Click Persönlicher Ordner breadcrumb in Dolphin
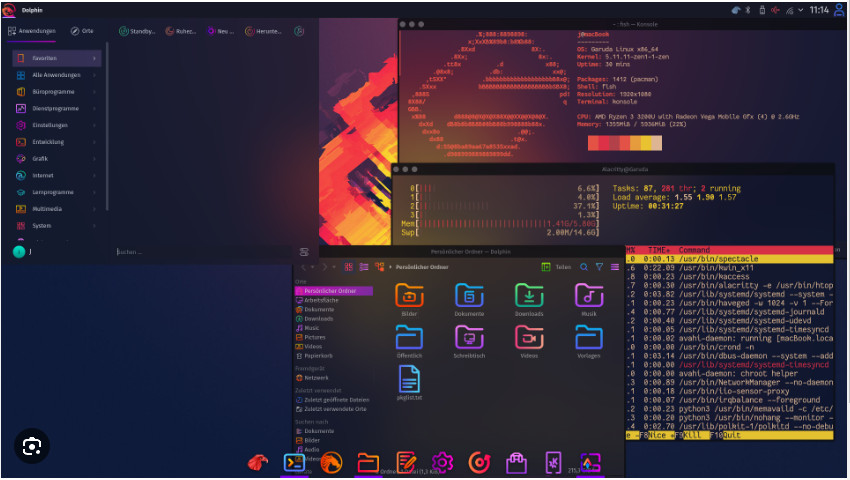The height and width of the screenshot is (480, 850). 422,267
